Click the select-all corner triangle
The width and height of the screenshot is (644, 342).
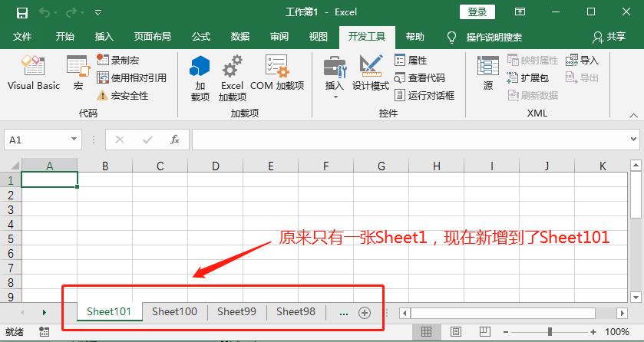coord(14,166)
